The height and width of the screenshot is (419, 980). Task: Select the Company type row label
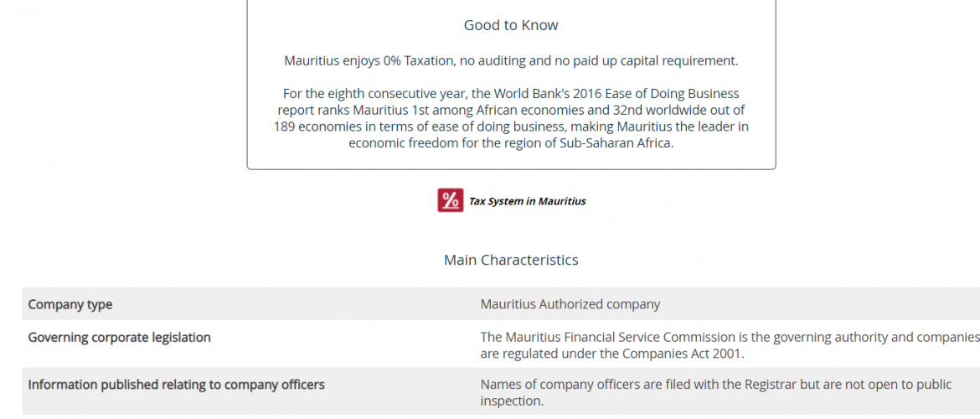[70, 304]
